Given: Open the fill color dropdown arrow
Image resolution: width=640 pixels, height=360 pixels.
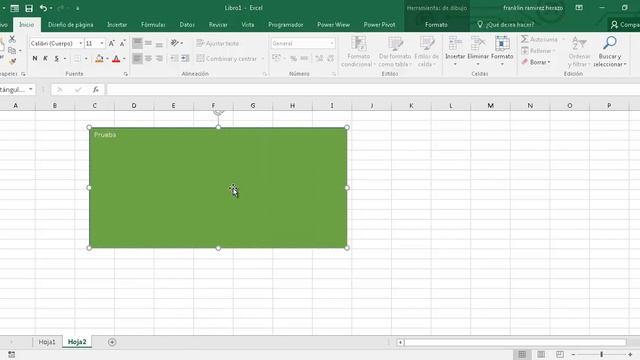Looking at the screenshot, I should [x=107, y=59].
